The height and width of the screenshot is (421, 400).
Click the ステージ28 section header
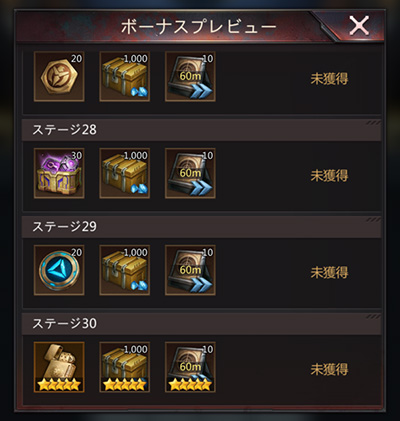click(202, 130)
